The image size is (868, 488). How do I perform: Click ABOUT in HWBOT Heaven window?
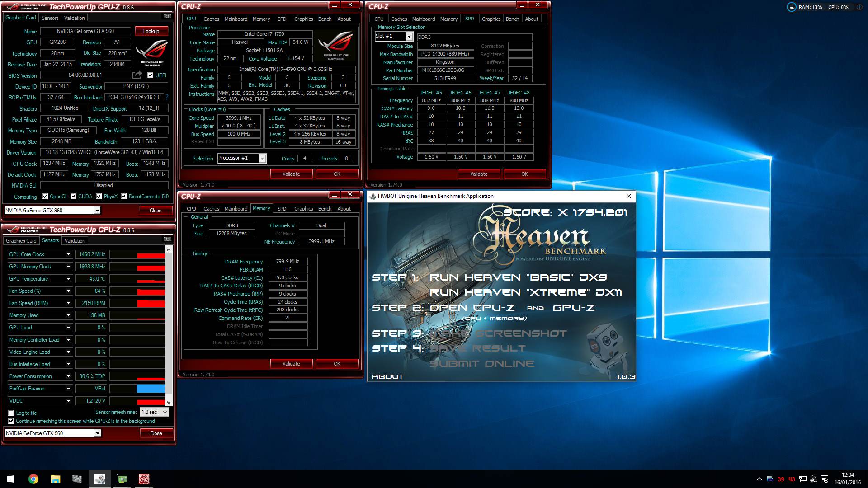point(387,377)
